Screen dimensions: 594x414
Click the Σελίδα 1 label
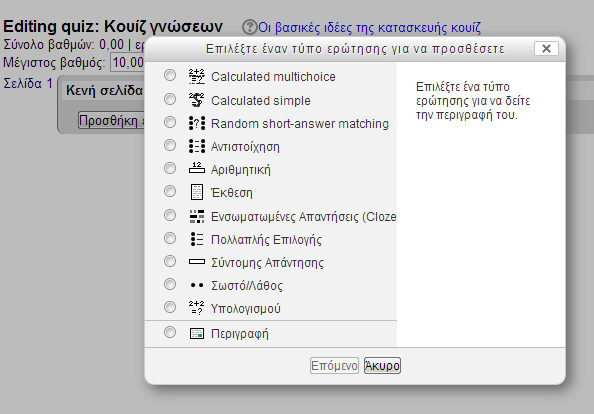click(28, 83)
